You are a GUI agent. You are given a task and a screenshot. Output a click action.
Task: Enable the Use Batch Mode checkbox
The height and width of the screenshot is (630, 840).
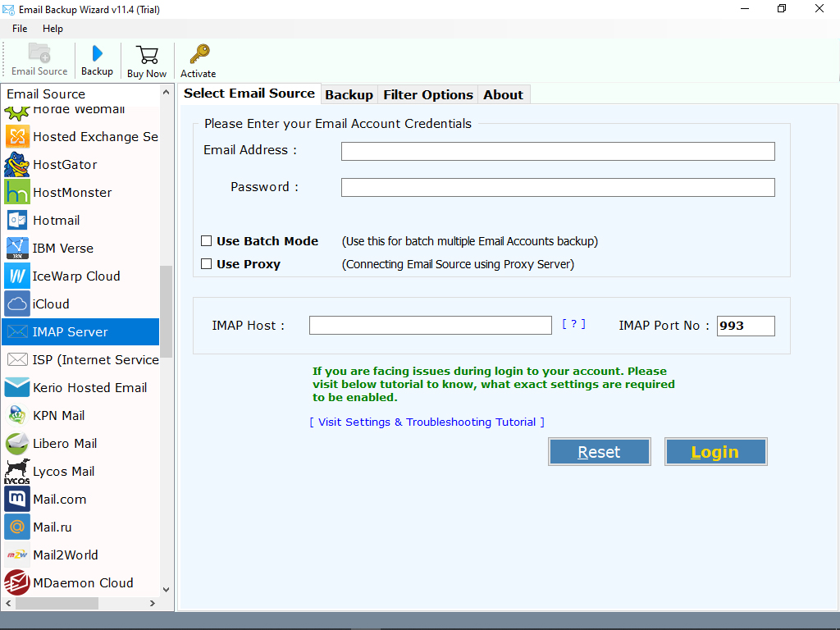(x=206, y=241)
